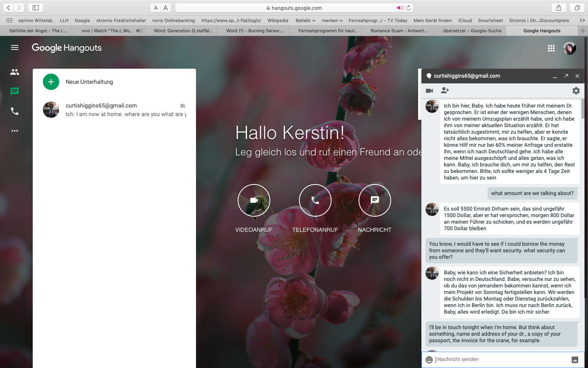
Task: Click the VIDEOANRUF circle button
Action: coord(254,200)
